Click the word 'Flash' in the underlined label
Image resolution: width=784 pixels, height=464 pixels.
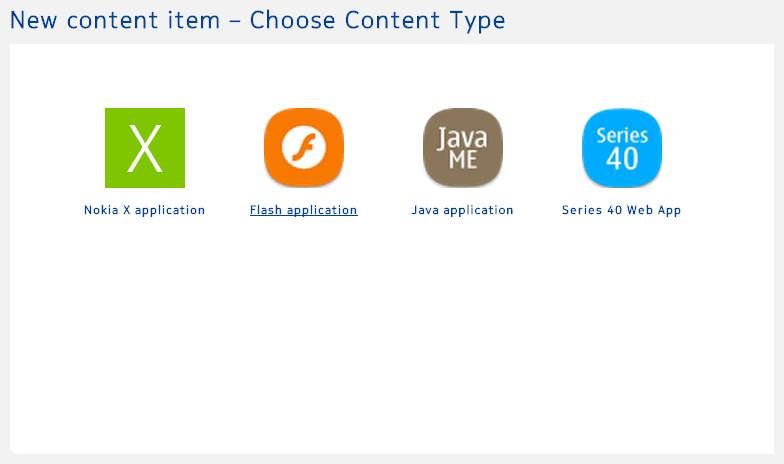pyautogui.click(x=266, y=210)
